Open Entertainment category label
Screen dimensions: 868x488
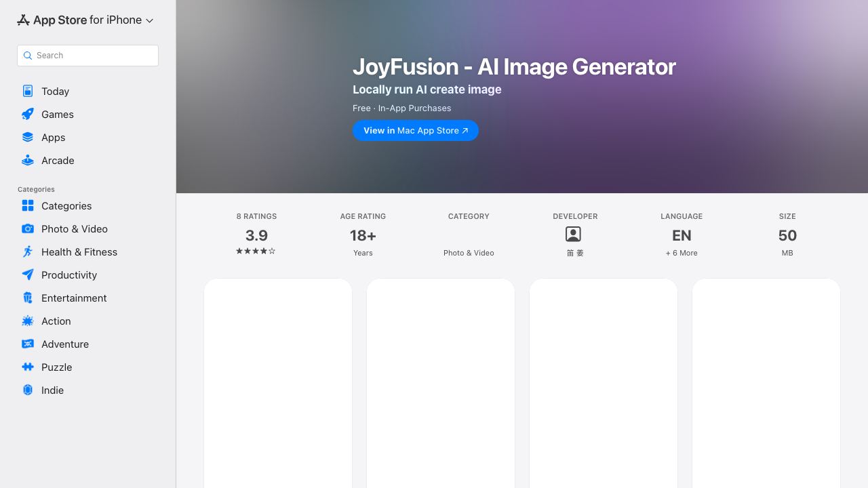pos(74,298)
